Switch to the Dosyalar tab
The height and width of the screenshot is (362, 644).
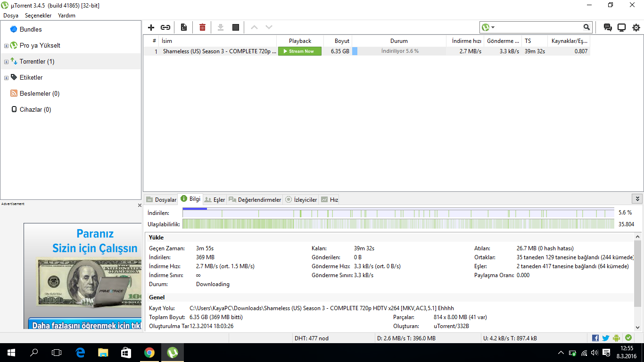tap(161, 200)
